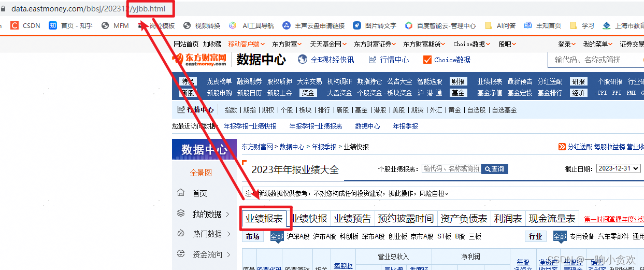Open the 百度智能云-管理中心 bookmark icon
Viewport: 644px width, 270px height.
pos(409,25)
